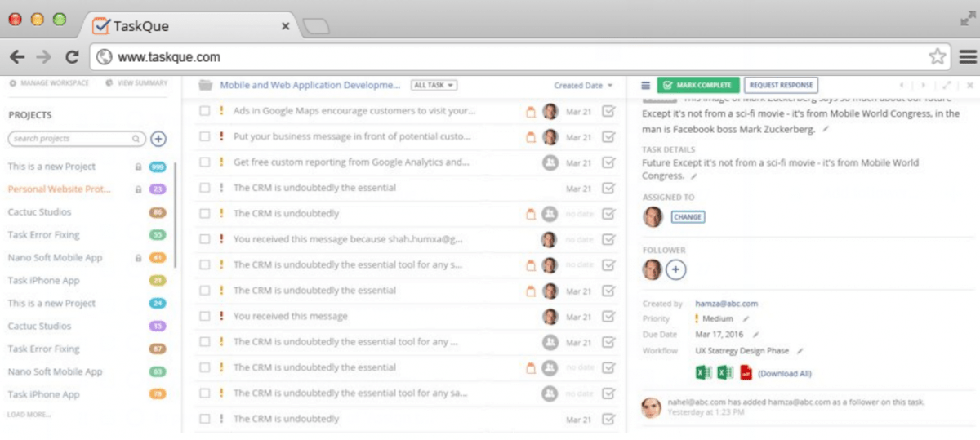Click the add project plus icon
Screen dimensions: 980x440
(x=158, y=139)
